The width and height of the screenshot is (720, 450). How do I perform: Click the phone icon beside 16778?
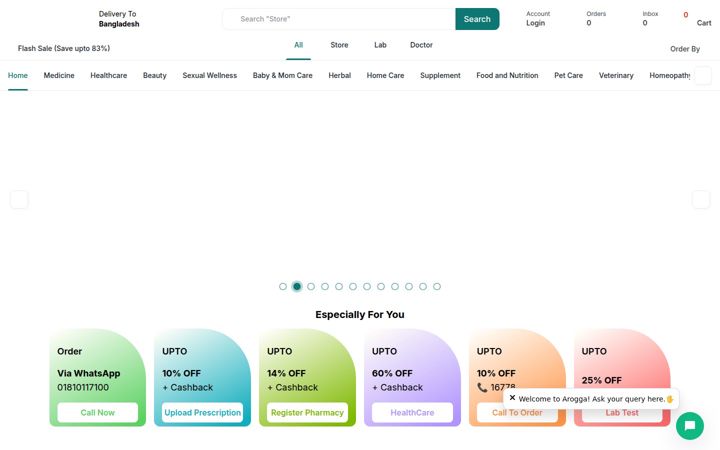[x=482, y=387]
